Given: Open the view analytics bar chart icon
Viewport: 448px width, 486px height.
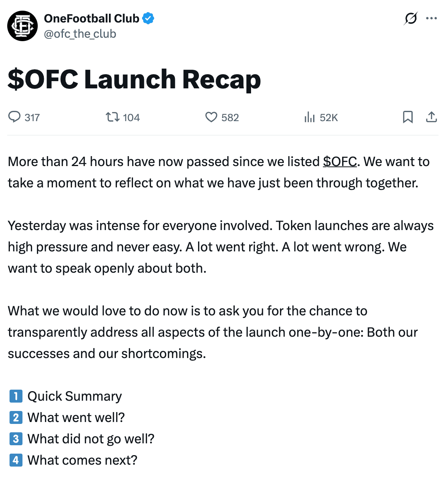Looking at the screenshot, I should [309, 117].
